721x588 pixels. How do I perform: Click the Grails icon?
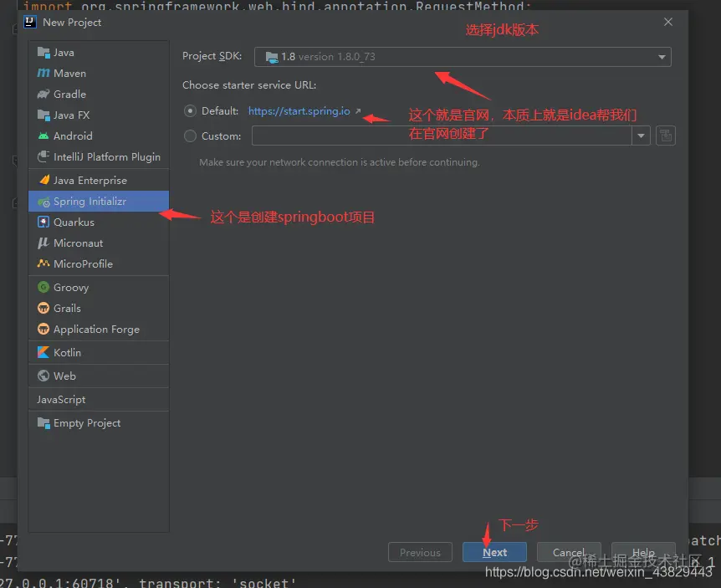pyautogui.click(x=43, y=308)
